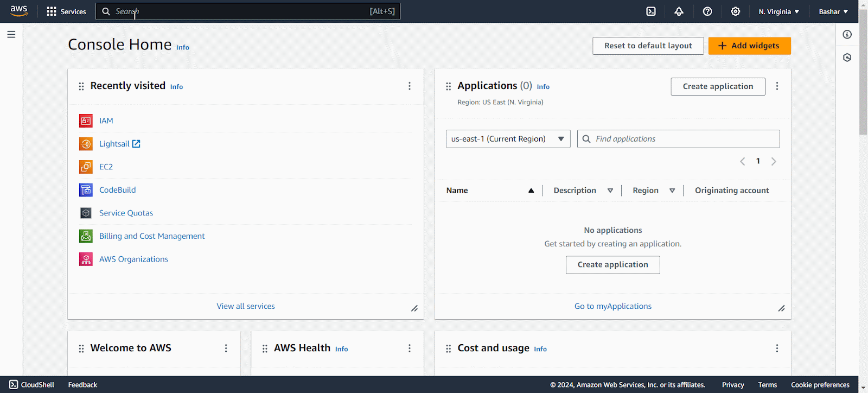
Task: Click the EC2 service icon
Action: pyautogui.click(x=86, y=167)
